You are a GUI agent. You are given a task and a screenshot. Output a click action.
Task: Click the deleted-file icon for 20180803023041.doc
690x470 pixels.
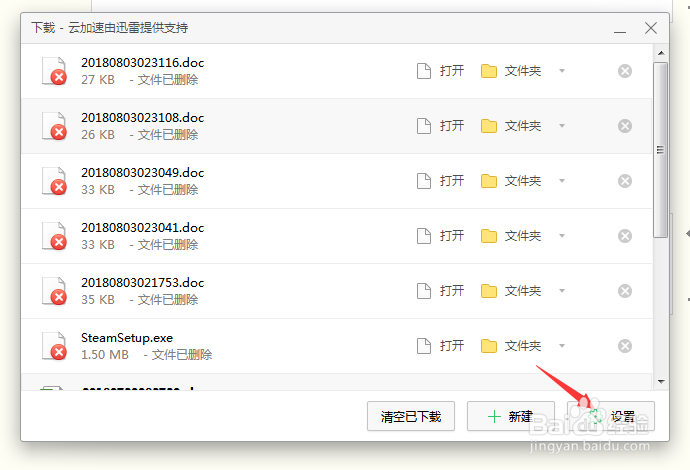(x=54, y=236)
